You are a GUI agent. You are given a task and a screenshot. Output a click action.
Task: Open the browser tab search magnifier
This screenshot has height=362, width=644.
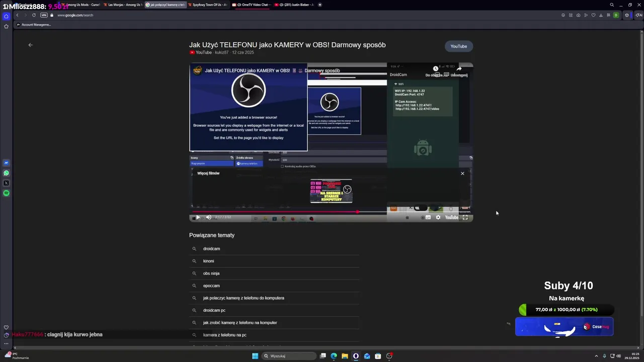(612, 5)
